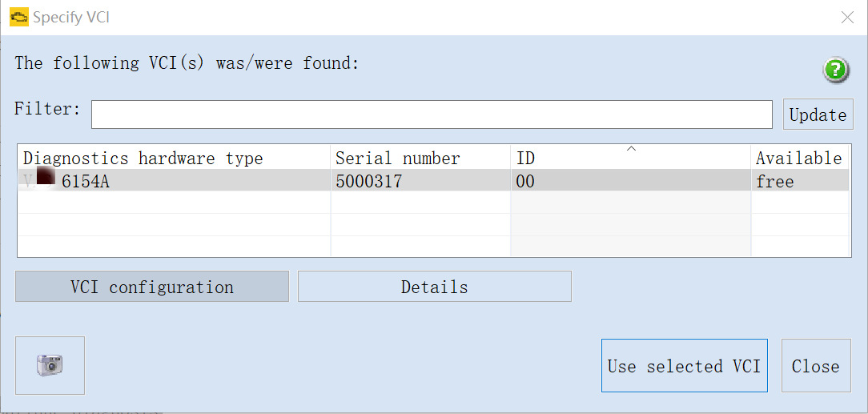
Task: Click serial number 5000317 cell
Action: click(x=368, y=182)
